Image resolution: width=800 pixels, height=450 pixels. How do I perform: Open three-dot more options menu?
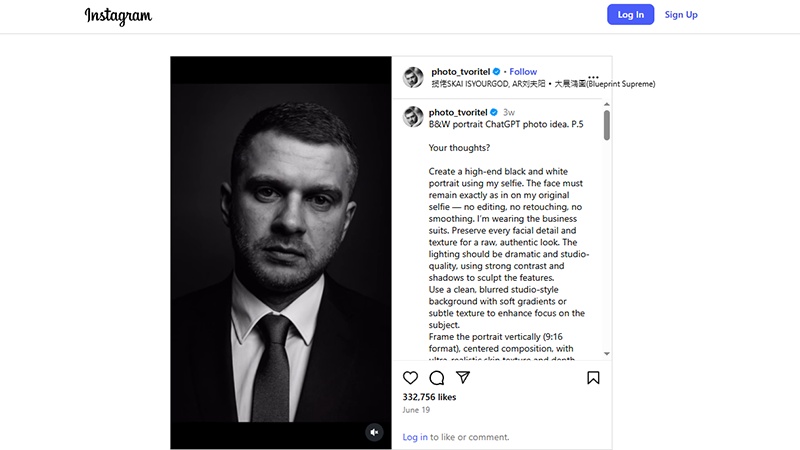[x=593, y=77]
